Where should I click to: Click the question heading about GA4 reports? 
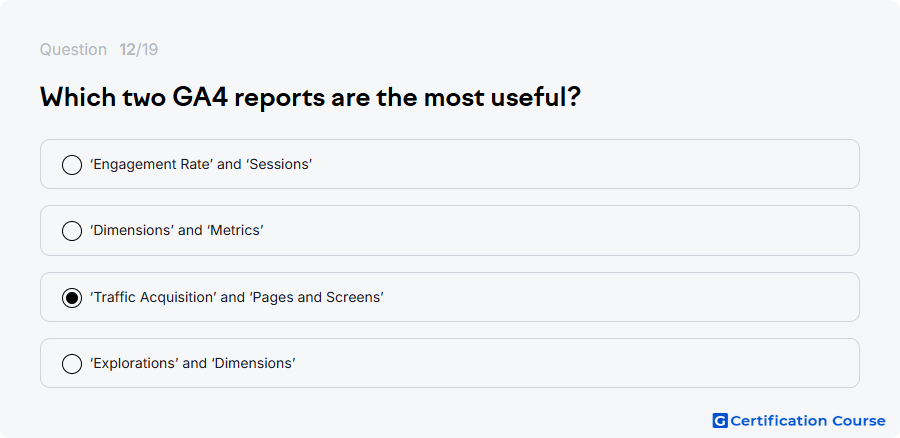coord(311,98)
